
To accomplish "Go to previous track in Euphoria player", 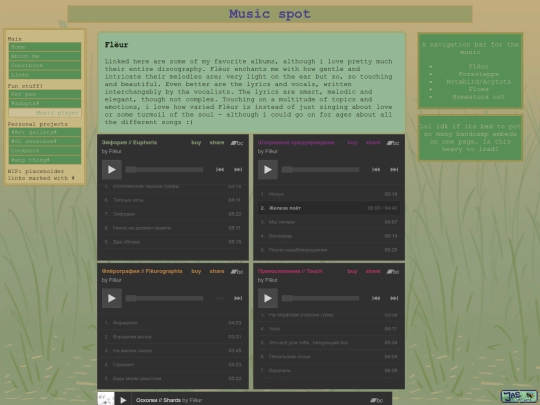I will (220, 169).
